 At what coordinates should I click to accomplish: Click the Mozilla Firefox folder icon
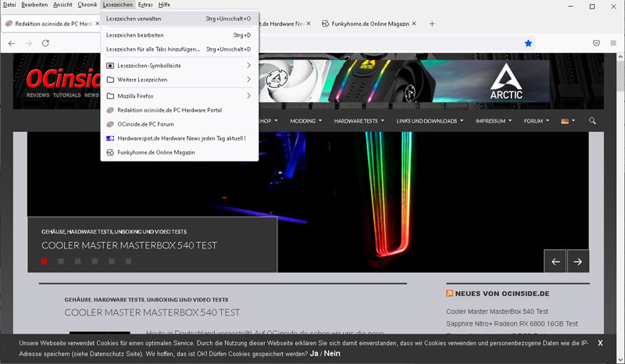pos(110,96)
